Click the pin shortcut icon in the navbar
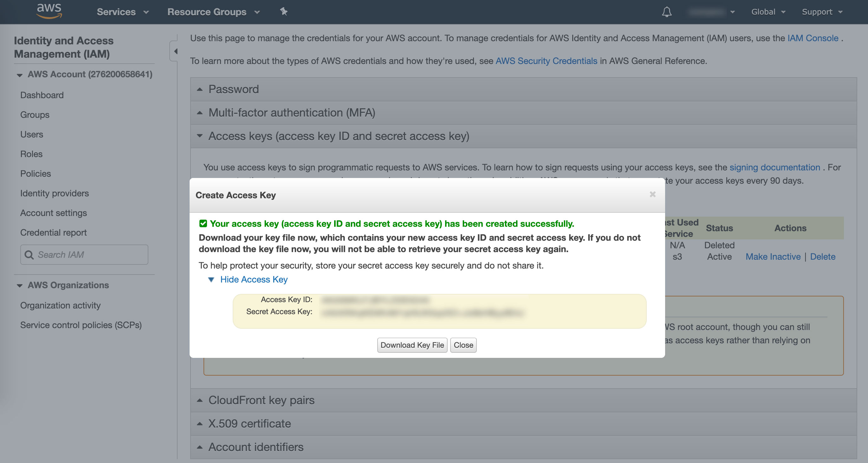This screenshot has width=868, height=463. pos(284,11)
